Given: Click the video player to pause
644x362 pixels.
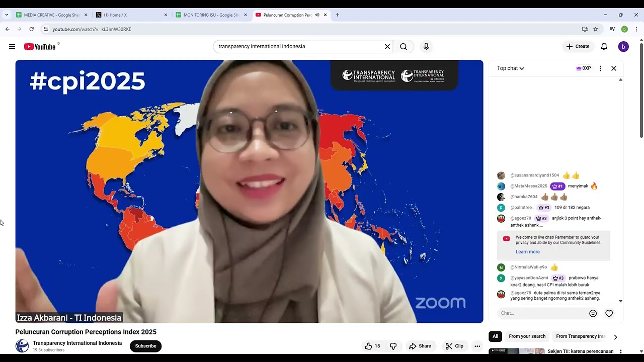Looking at the screenshot, I should point(249,192).
